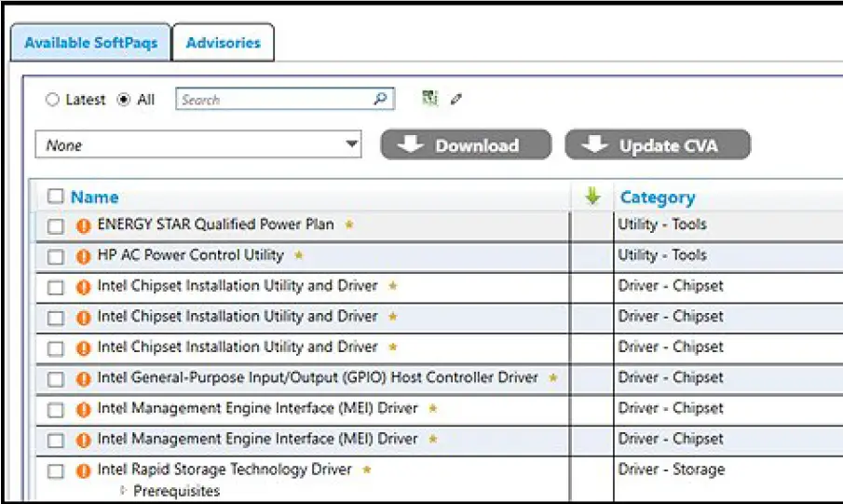Click the orange alert icon for Intel GPIO Host Controller Driver
Screen dimensions: 843x504
pyautogui.click(x=83, y=379)
